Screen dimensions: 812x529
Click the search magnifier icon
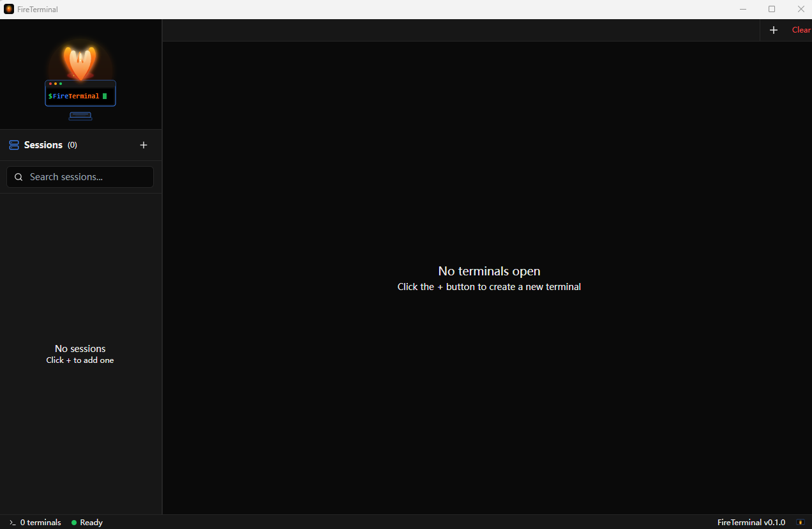(19, 177)
